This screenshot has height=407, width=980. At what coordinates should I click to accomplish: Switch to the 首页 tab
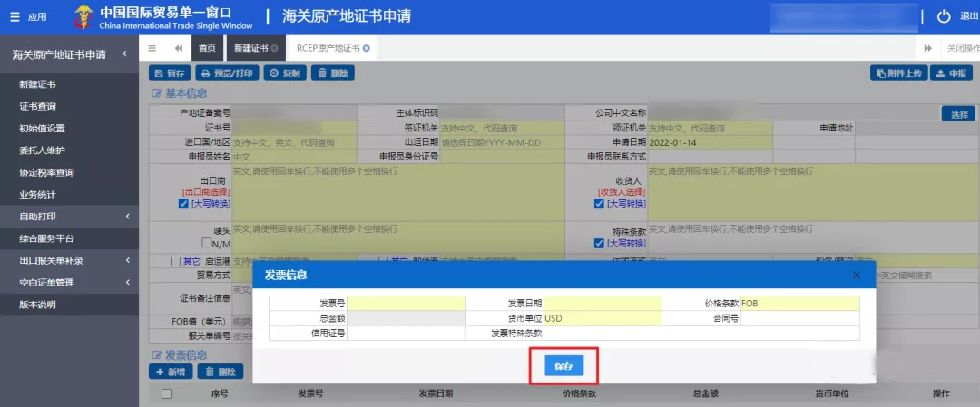207,48
